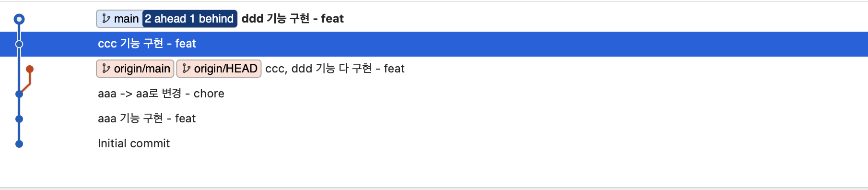Select the highlighted ccc feat commit row
This screenshot has width=868, height=190.
point(434,44)
